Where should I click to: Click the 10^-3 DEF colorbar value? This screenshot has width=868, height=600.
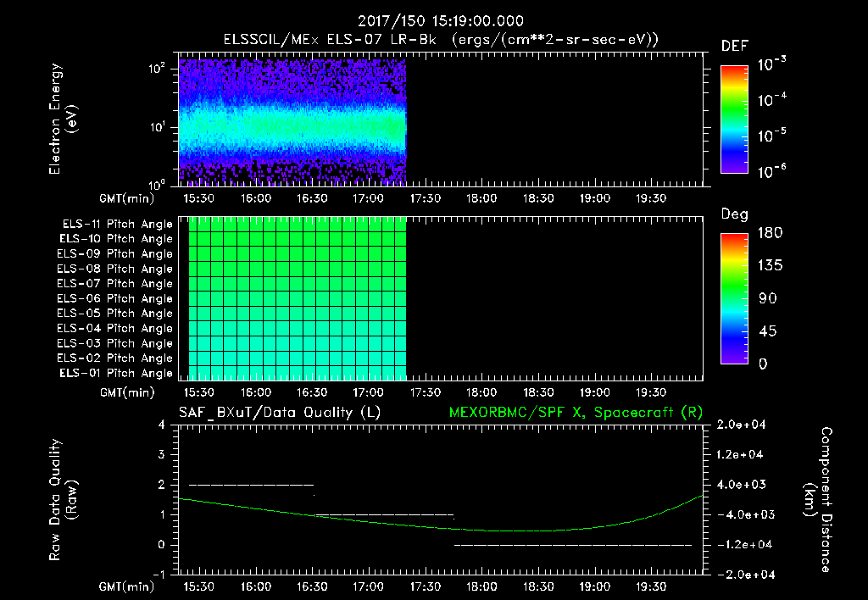click(771, 64)
